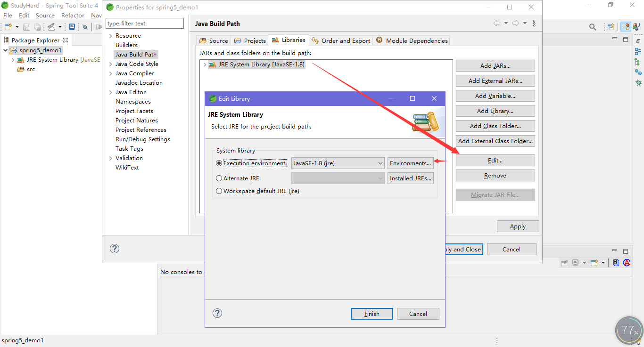This screenshot has width=644, height=347.
Task: Open the Edit menu
Action: (x=24, y=16)
